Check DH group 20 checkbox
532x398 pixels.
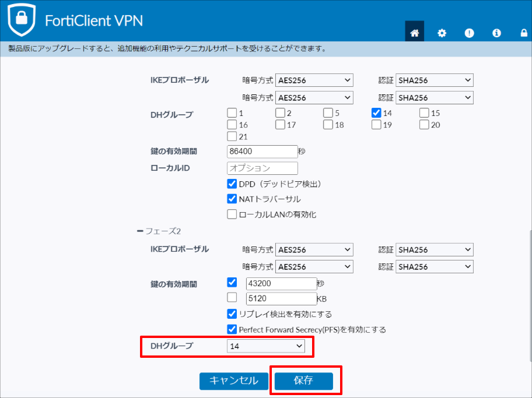[x=424, y=125]
